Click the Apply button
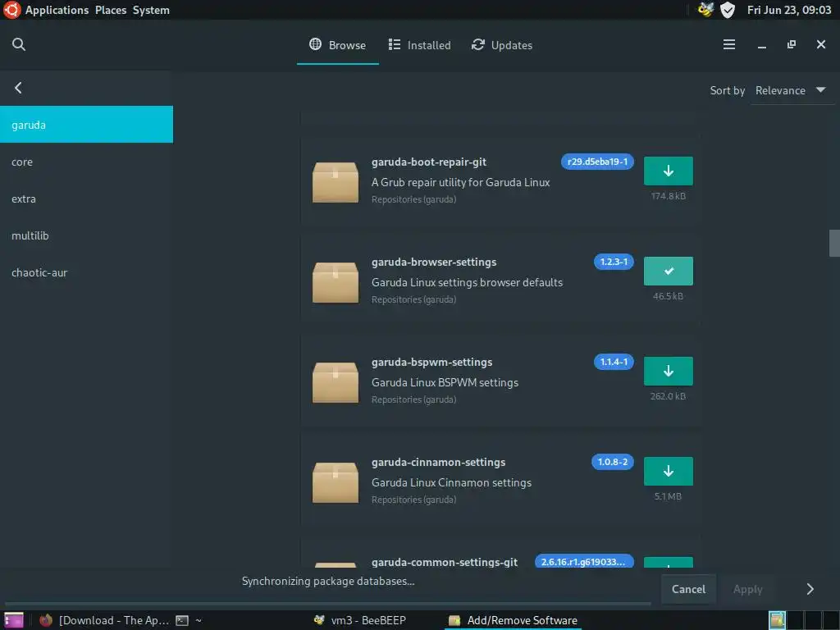The image size is (840, 630). tap(747, 589)
